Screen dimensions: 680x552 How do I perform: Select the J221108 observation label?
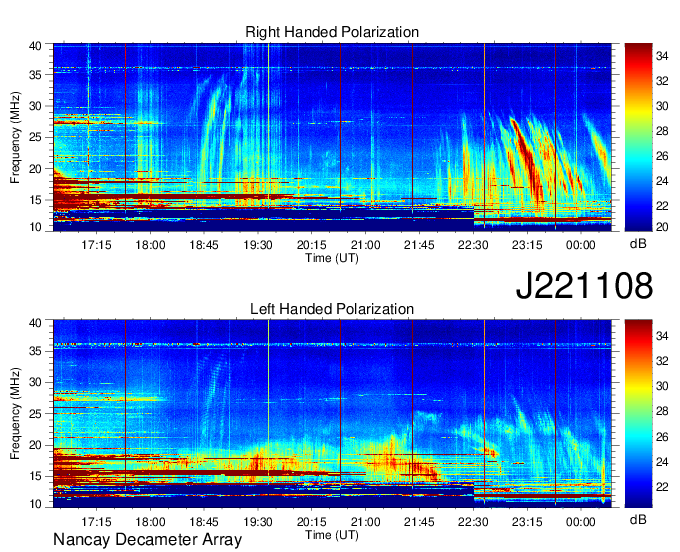(584, 286)
